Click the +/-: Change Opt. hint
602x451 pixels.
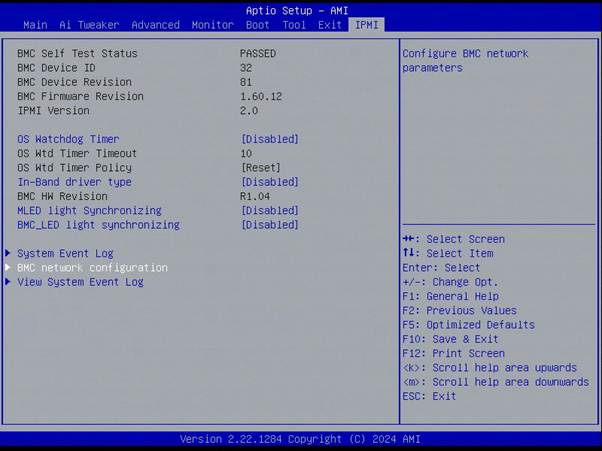pyautogui.click(x=450, y=282)
